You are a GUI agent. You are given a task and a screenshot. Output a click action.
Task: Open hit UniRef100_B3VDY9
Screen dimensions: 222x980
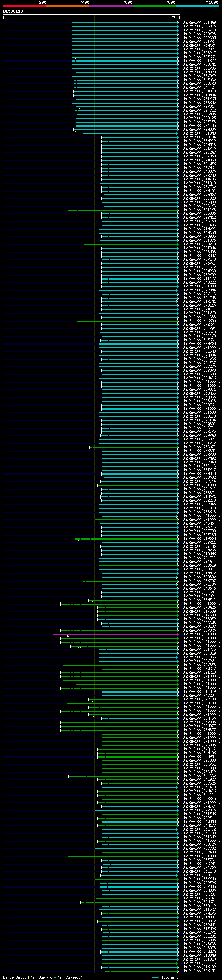point(199,76)
